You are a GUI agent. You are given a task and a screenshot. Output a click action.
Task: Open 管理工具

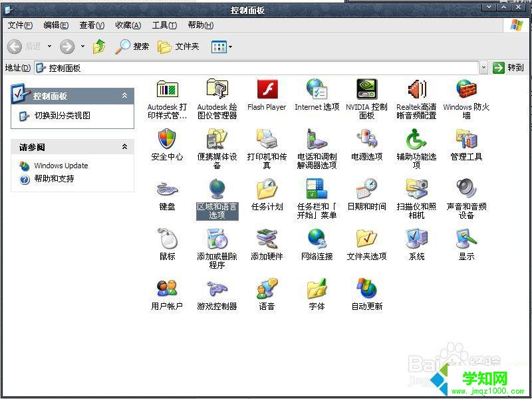(466, 144)
